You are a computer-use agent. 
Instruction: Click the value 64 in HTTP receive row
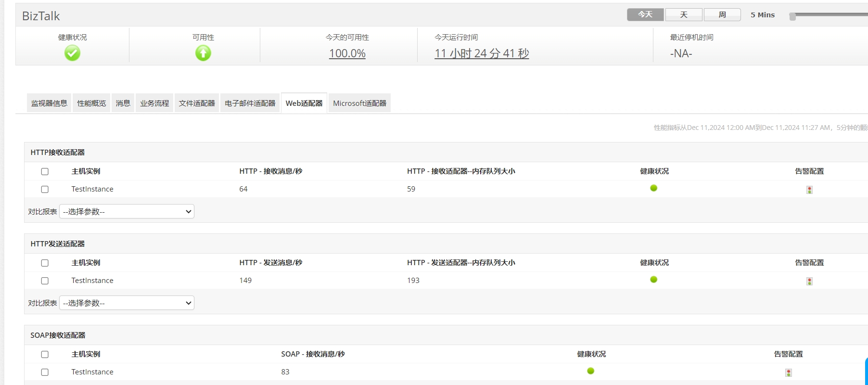(243, 189)
